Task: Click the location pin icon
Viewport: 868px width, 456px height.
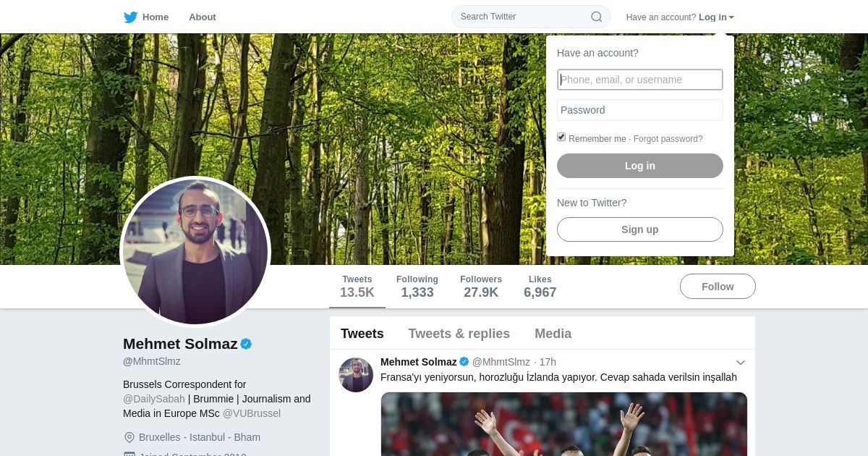Action: 129,437
